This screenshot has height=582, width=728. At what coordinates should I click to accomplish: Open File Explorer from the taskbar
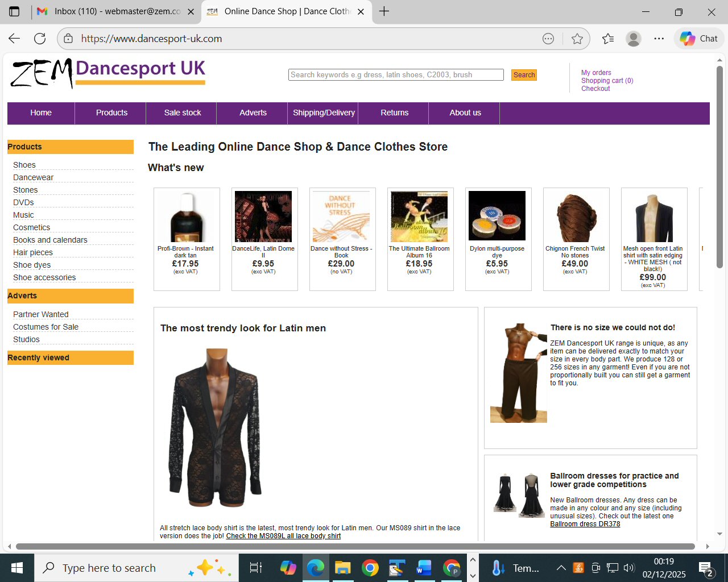pyautogui.click(x=343, y=567)
